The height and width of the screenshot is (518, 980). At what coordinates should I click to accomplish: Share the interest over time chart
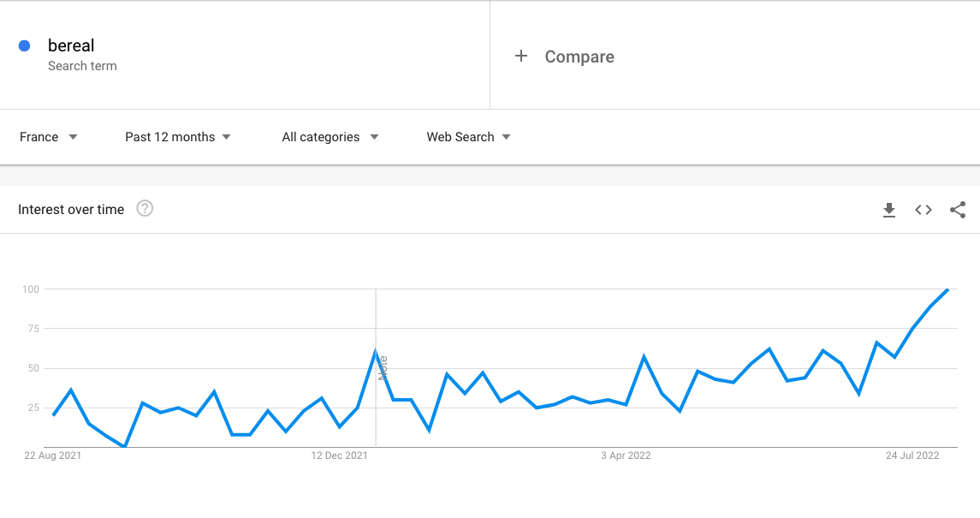coord(958,210)
